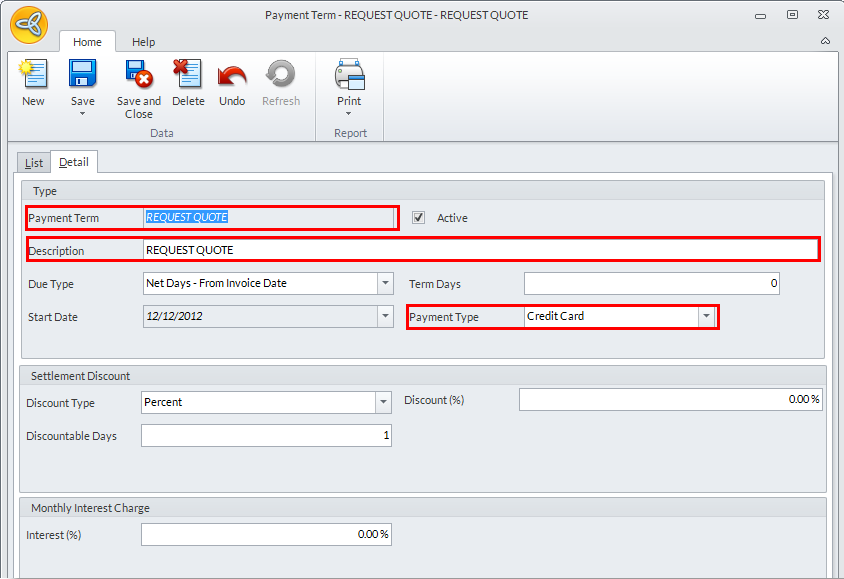Image resolution: width=844 pixels, height=579 pixels.
Task: Click the Print icon in Report group
Action: click(x=349, y=76)
